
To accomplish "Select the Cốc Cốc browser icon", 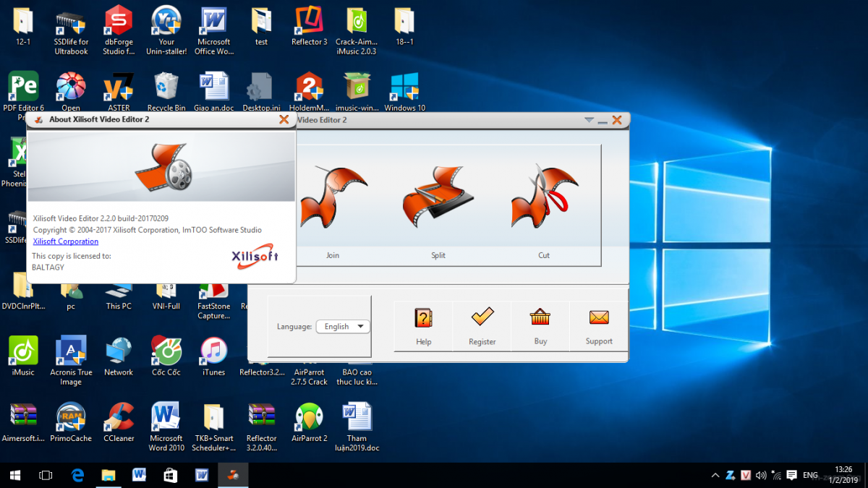I will (166, 356).
